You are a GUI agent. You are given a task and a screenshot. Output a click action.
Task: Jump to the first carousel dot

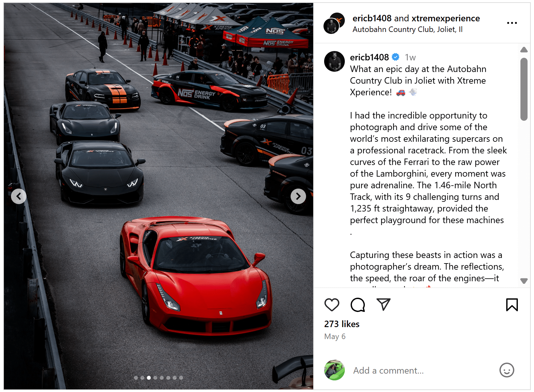pos(136,377)
